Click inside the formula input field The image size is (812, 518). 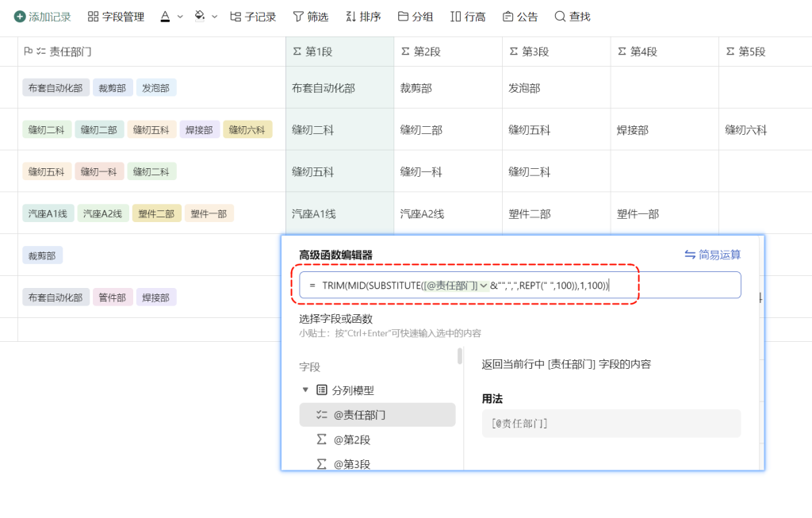[x=520, y=285]
